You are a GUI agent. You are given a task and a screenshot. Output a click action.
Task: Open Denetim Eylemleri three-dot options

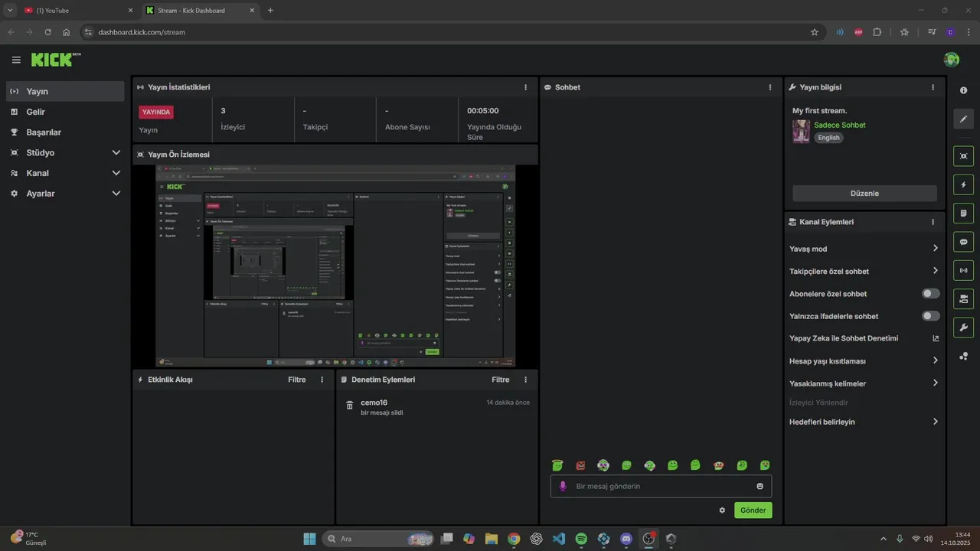click(x=525, y=380)
